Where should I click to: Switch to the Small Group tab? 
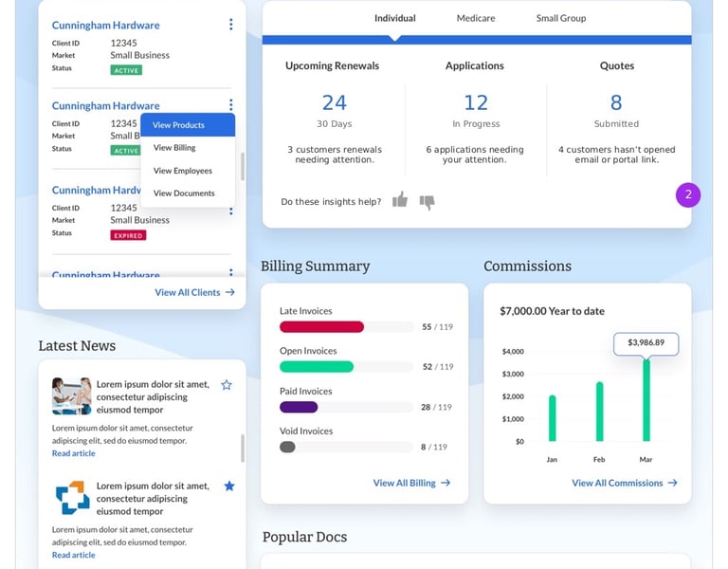tap(561, 18)
